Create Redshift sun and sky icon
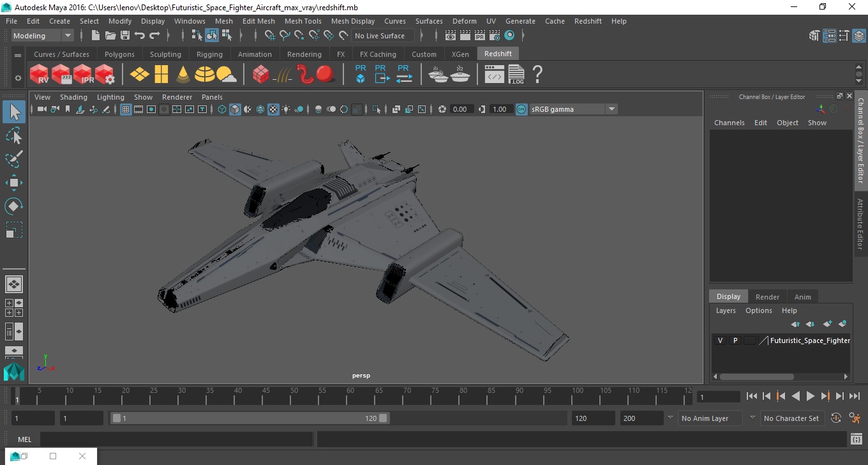868x465 pixels. (x=226, y=75)
